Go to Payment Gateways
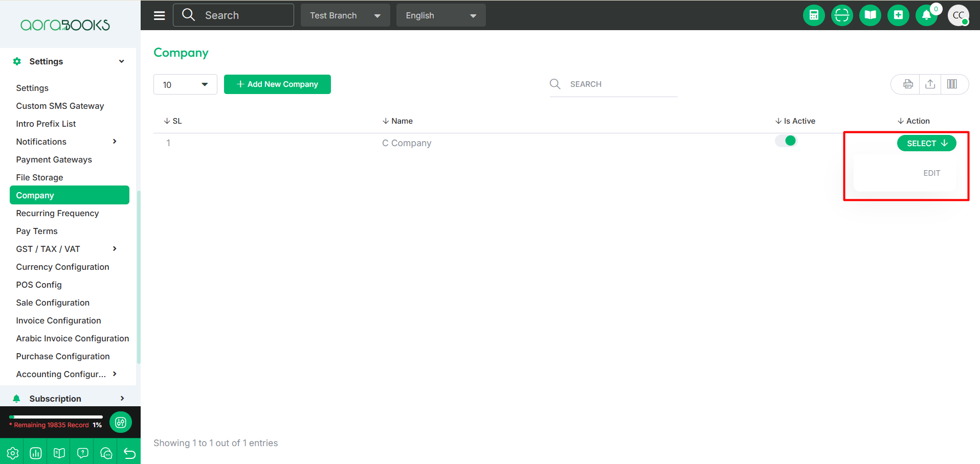This screenshot has height=464, width=980. [x=54, y=159]
